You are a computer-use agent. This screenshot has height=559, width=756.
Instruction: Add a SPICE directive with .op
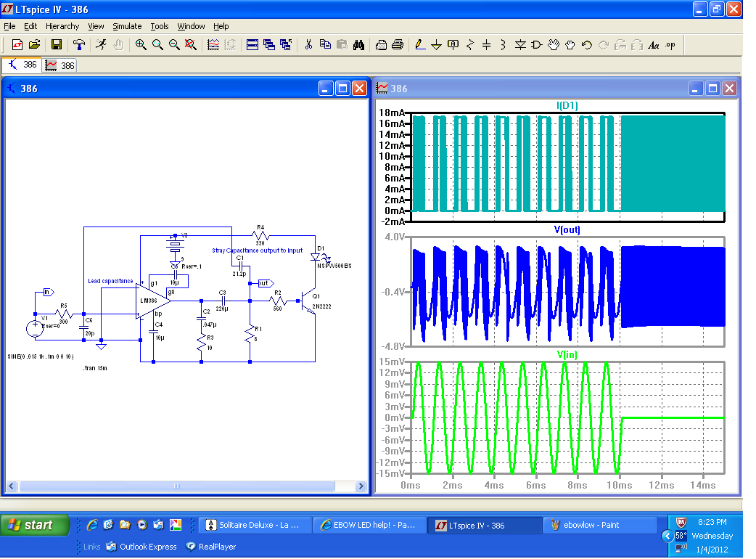[x=670, y=45]
